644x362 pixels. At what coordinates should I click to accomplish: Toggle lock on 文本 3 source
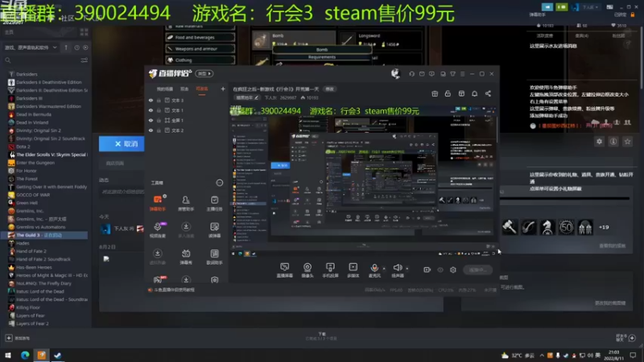(x=159, y=100)
